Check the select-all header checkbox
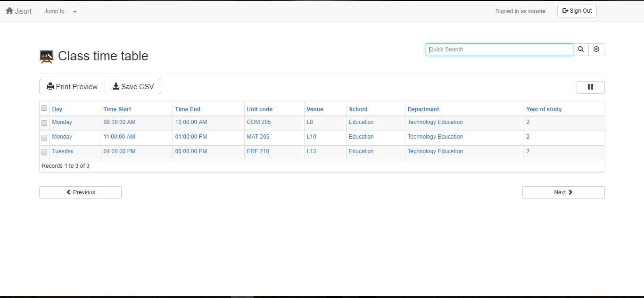 pos(44,108)
